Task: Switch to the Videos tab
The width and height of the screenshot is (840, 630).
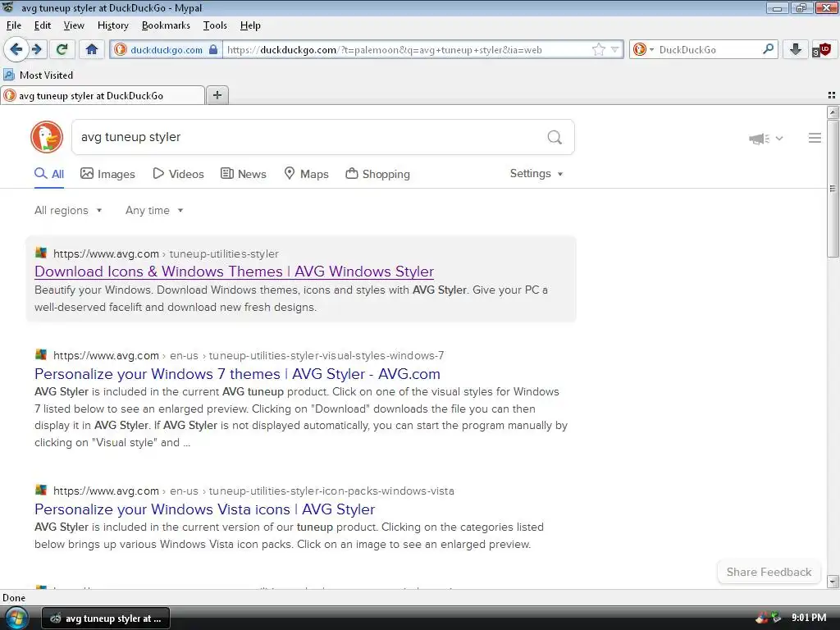Action: coord(178,174)
